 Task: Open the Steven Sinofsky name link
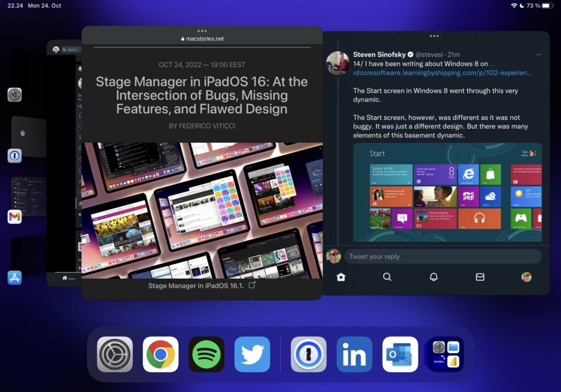pyautogui.click(x=379, y=54)
